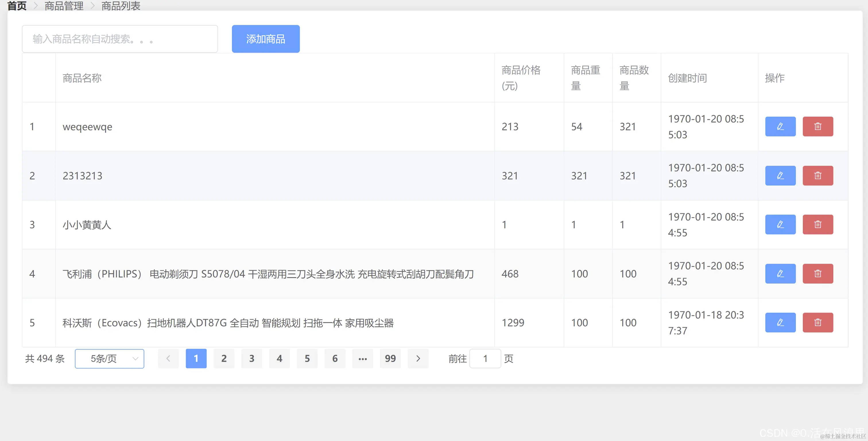
Task: Delete the 小小黄黄人 product
Action: 817,225
